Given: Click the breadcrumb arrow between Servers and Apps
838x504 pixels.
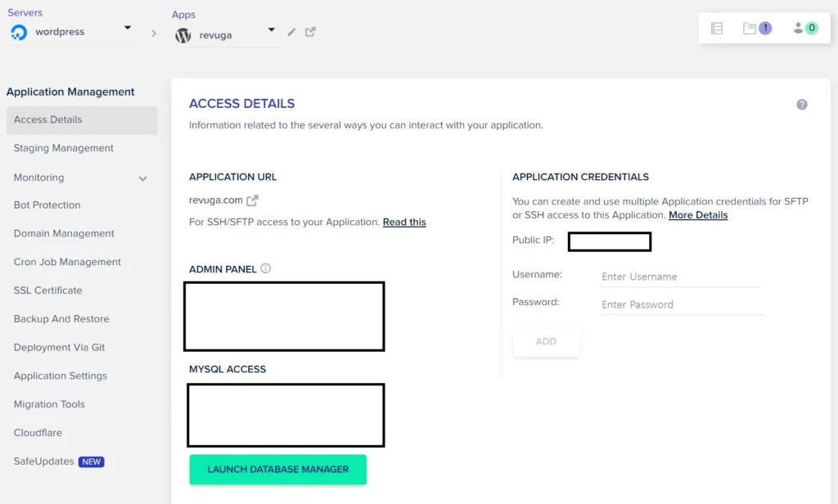Looking at the screenshot, I should click(x=154, y=34).
